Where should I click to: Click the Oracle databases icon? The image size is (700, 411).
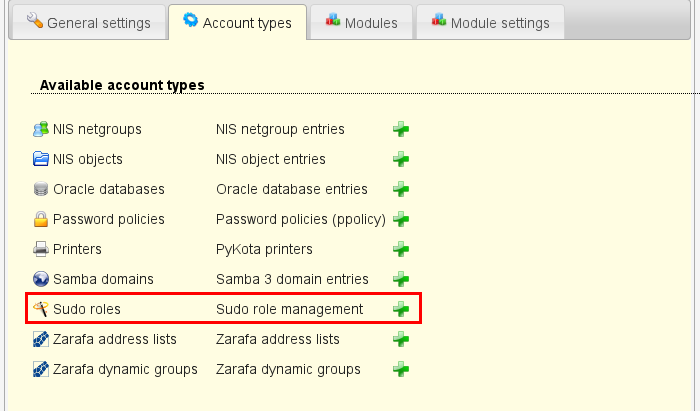pyautogui.click(x=40, y=189)
